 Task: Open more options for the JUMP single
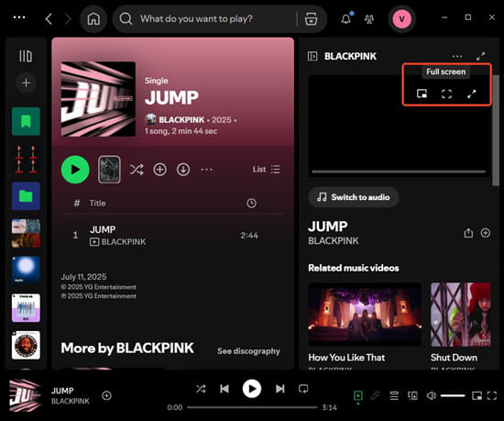coord(206,170)
